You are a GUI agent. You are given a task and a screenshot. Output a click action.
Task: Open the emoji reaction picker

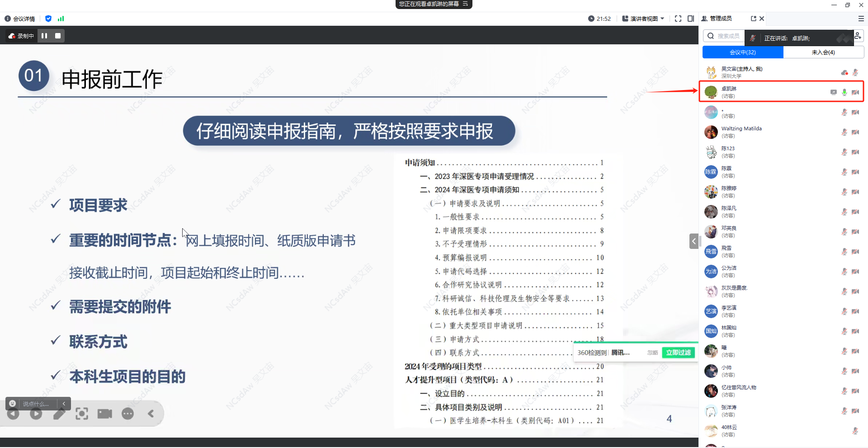click(13, 404)
